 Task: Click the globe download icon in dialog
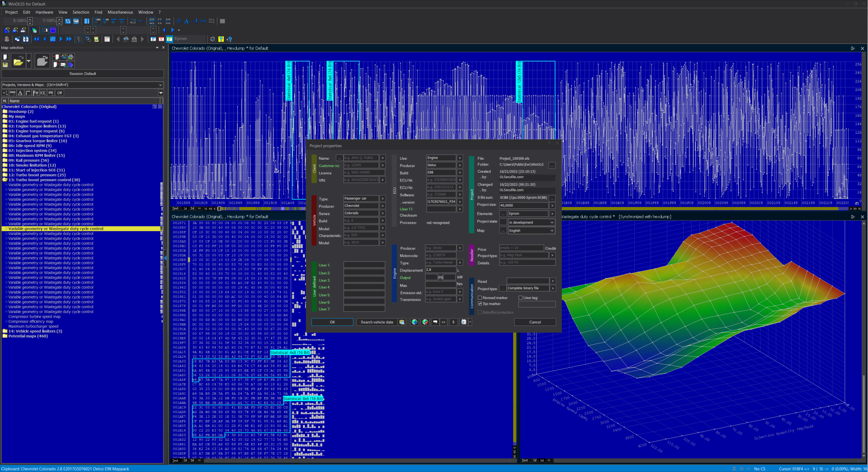coord(414,322)
